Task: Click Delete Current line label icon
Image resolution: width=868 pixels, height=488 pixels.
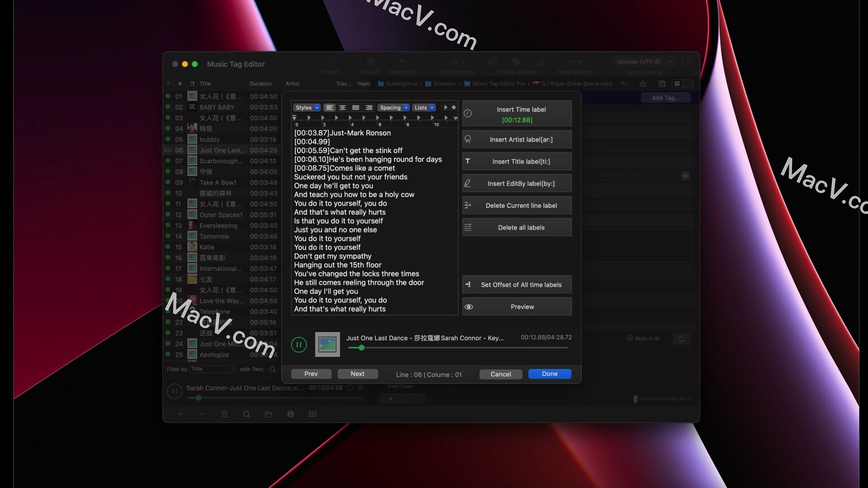Action: pyautogui.click(x=468, y=205)
